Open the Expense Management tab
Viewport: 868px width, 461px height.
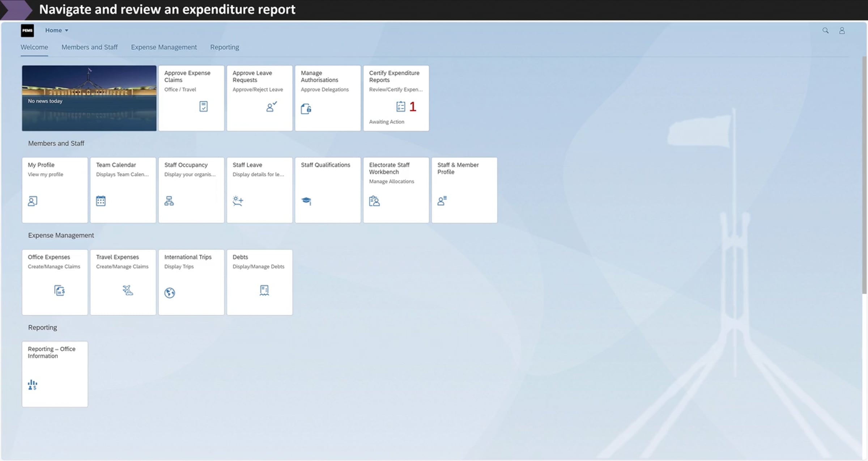164,47
